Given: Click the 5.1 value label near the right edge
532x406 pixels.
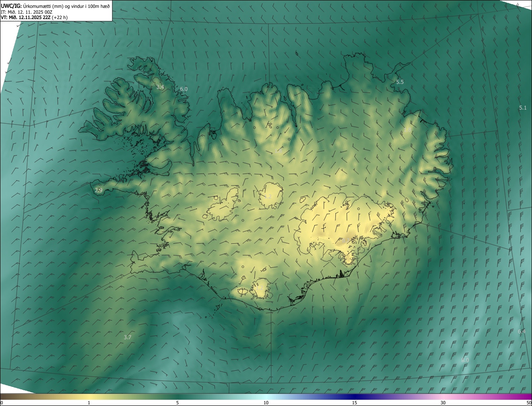Looking at the screenshot, I should (523, 108).
